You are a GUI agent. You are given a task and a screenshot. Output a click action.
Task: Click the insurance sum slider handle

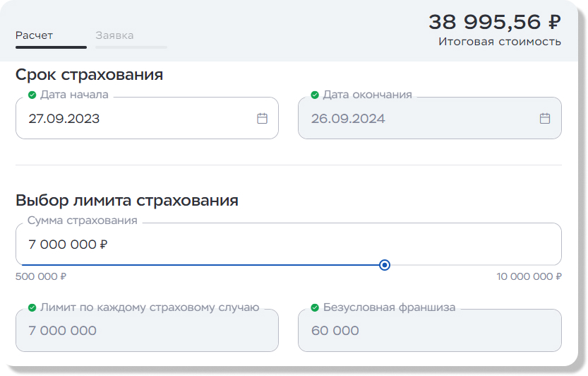[x=385, y=265]
